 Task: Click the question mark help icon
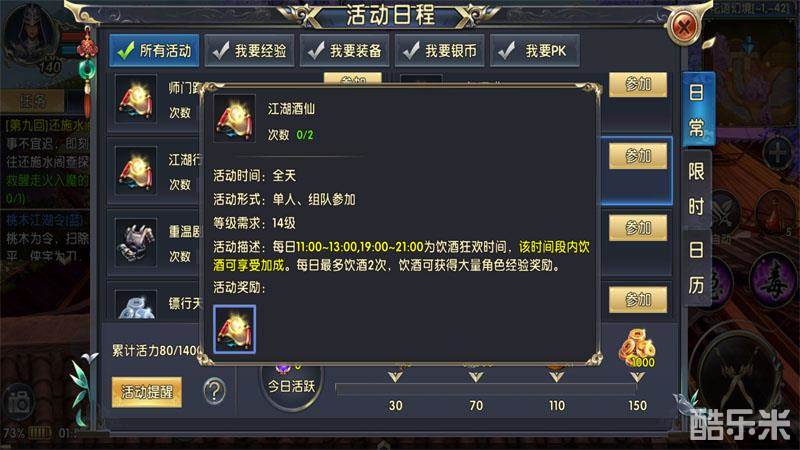click(214, 391)
